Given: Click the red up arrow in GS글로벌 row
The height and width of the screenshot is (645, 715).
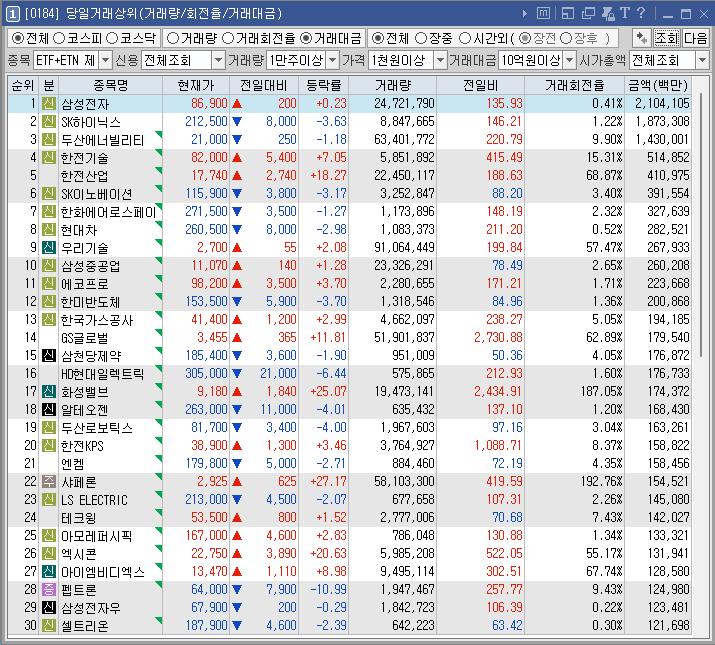Looking at the screenshot, I should coord(237,338).
